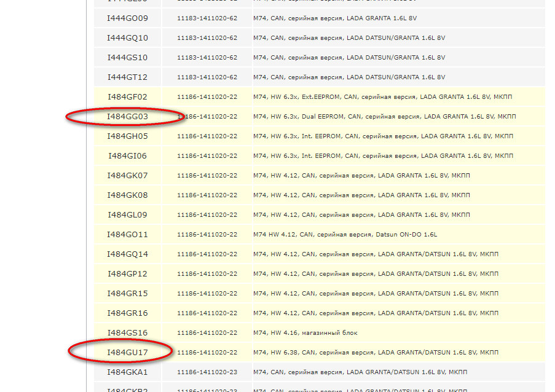The width and height of the screenshot is (555, 392).
Task: Click the description in the I484GQ14 row
Action: [376, 254]
